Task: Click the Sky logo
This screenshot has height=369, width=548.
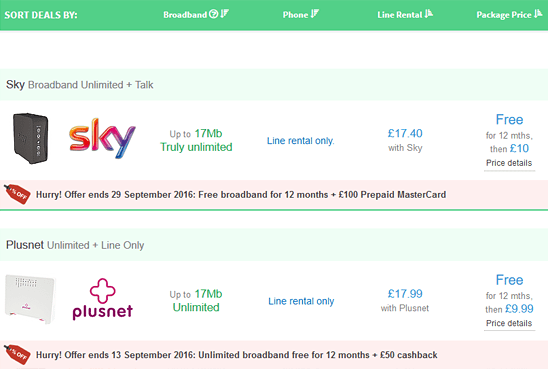Action: [102, 138]
